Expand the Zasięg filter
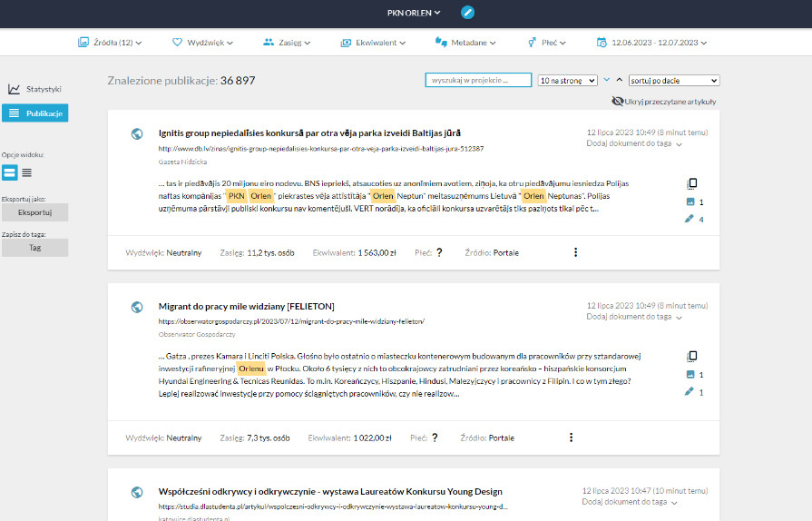Screen dimensions: 812x521 tap(287, 43)
